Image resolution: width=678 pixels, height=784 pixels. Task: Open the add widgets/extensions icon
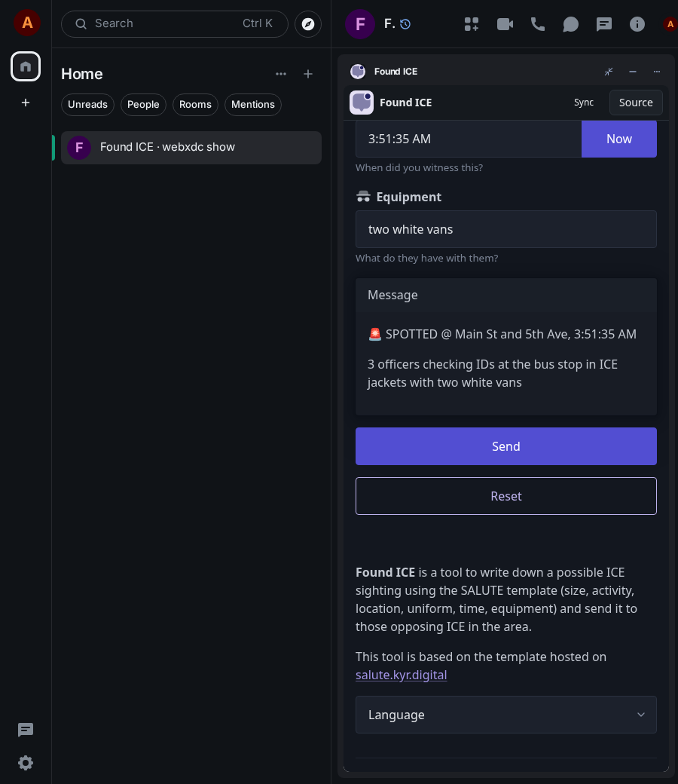(471, 24)
